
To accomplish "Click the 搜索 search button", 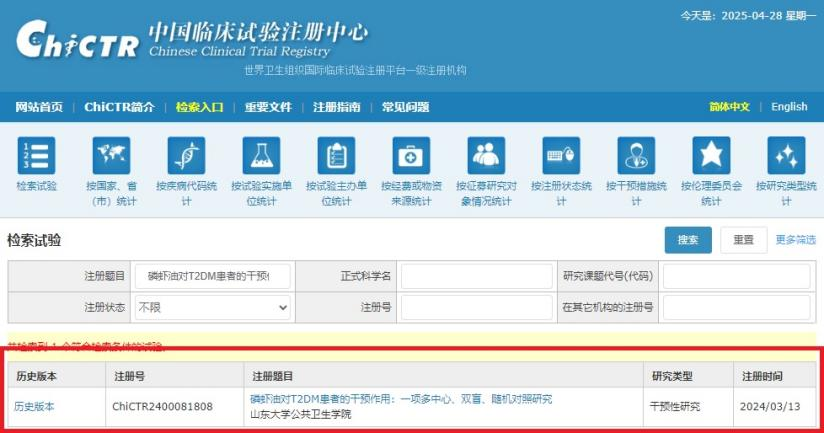I will (x=688, y=240).
